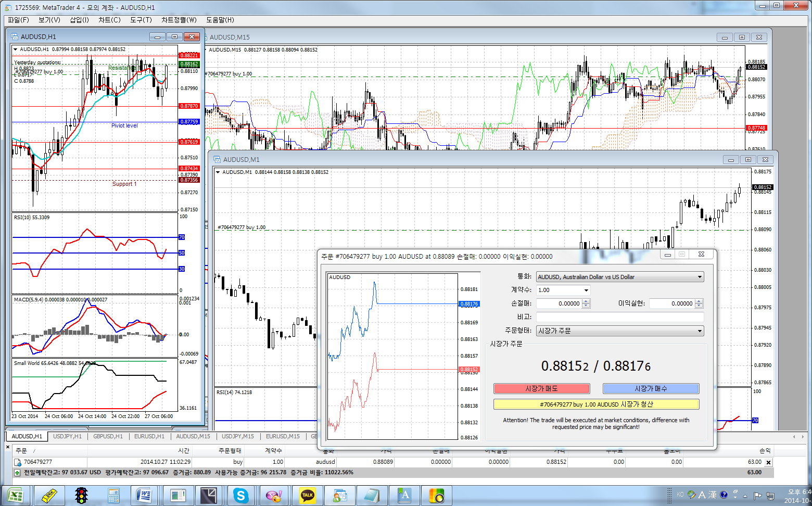The image size is (812, 506).
Task: Open Skype from the taskbar
Action: coord(240,496)
